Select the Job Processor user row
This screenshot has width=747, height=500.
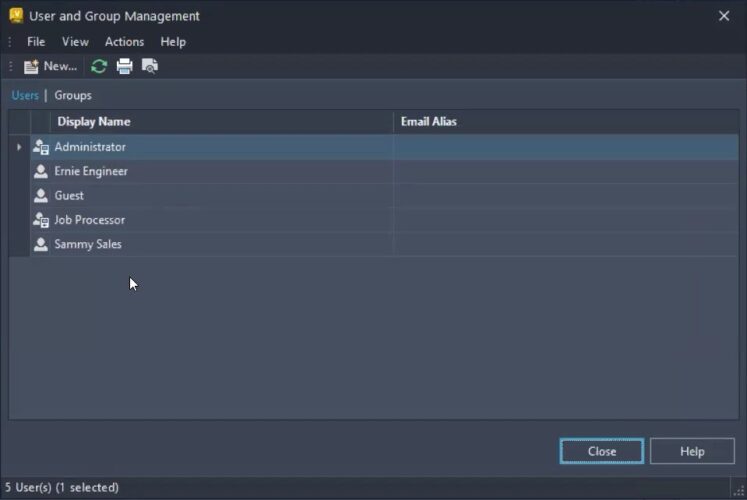tap(384, 220)
